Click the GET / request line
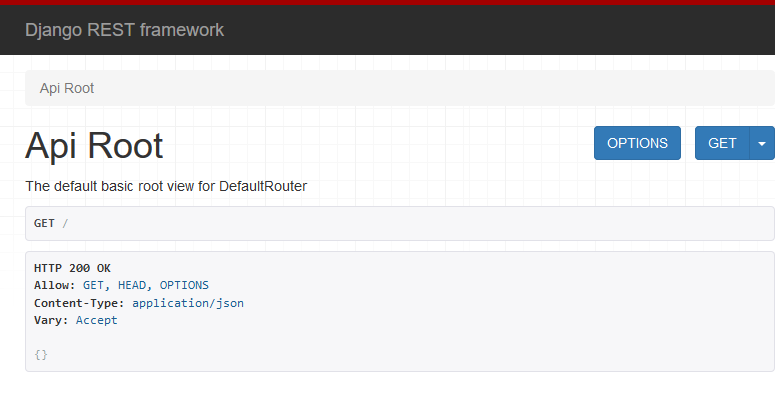The width and height of the screenshot is (775, 402). [51, 223]
